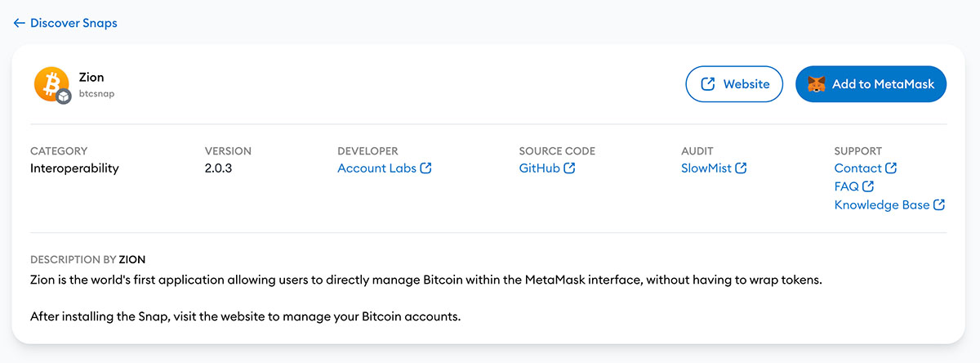The height and width of the screenshot is (363, 980).
Task: Click the external-link icon next to GitHub
Action: click(569, 168)
